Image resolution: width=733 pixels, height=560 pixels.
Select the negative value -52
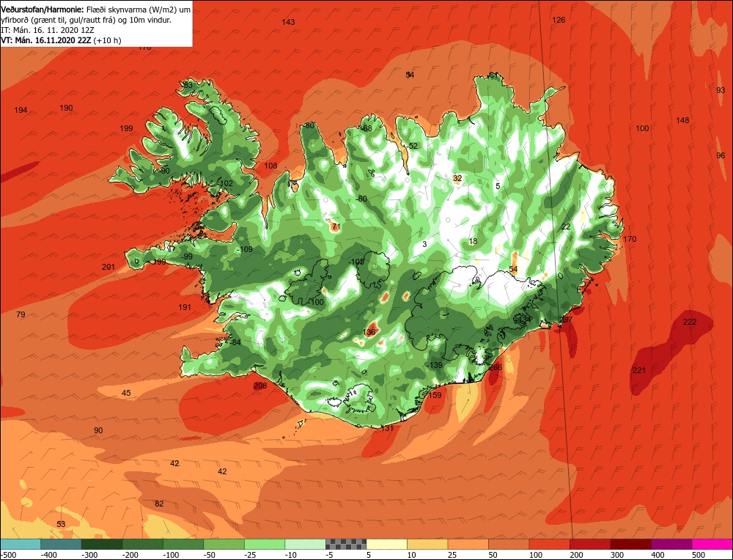click(x=411, y=147)
